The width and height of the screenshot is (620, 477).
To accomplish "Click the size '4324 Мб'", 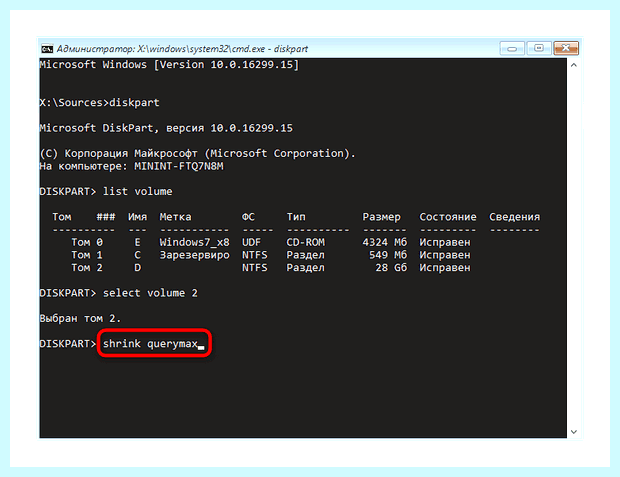I will 385,242.
